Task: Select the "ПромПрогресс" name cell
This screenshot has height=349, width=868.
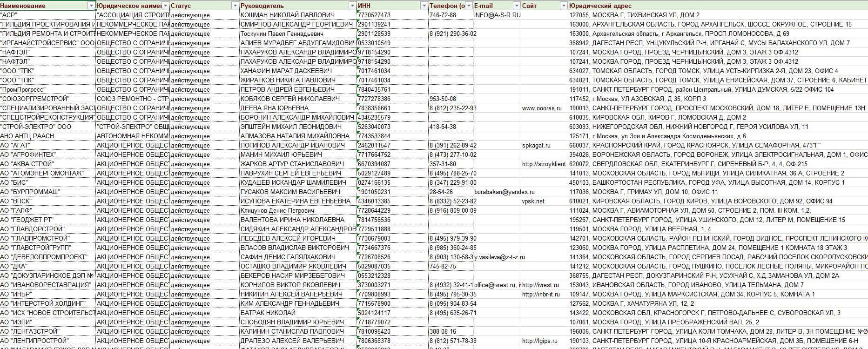Action: [x=47, y=89]
